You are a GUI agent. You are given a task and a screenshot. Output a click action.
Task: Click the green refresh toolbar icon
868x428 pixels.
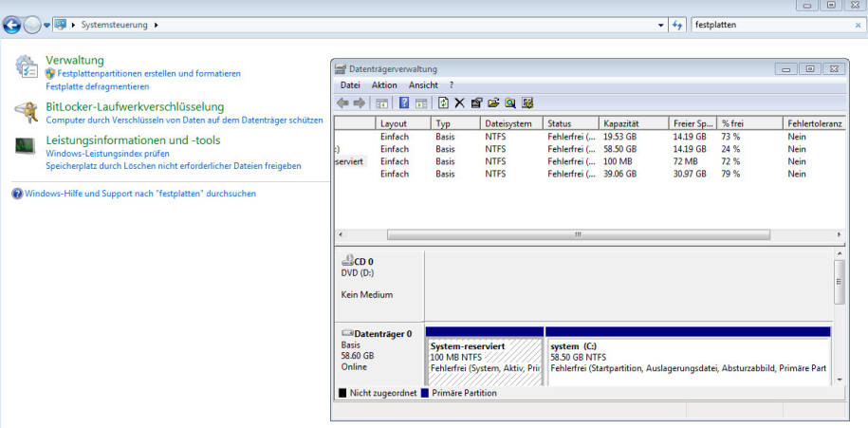[443, 103]
